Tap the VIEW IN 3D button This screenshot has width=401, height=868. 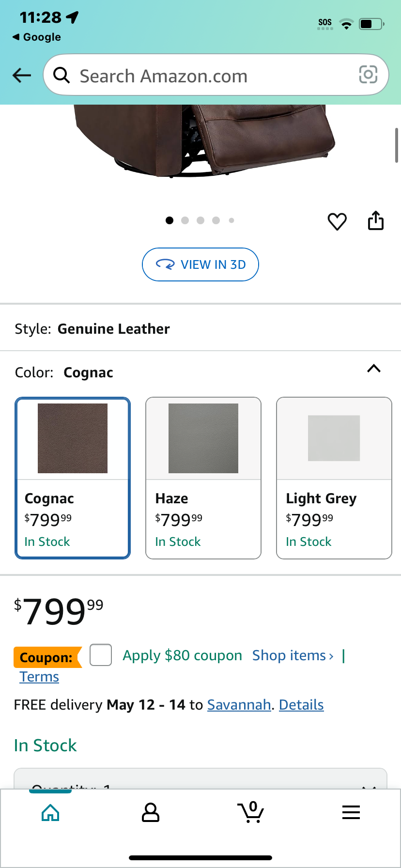click(x=200, y=264)
